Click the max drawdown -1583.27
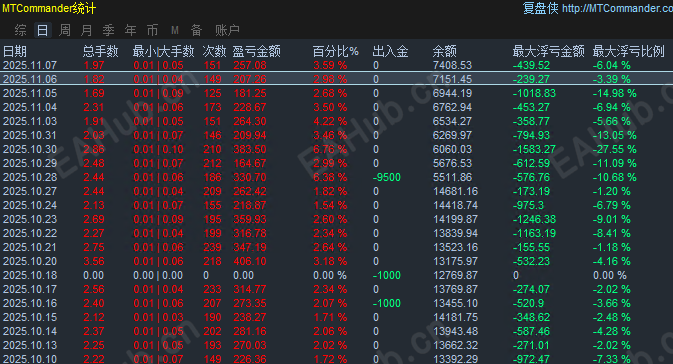Screen dimensions: 673x364 coord(534,149)
